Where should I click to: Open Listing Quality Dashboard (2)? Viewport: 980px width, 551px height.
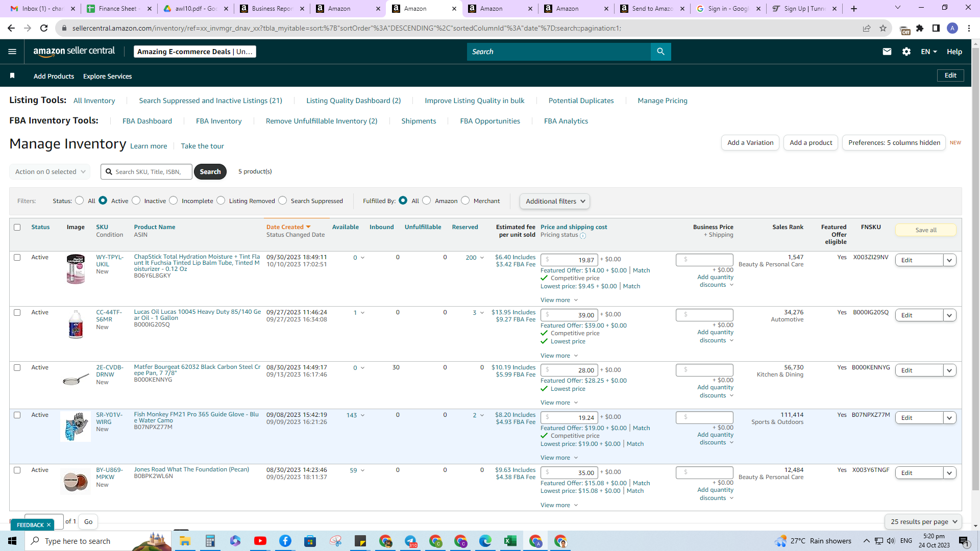[x=353, y=101]
